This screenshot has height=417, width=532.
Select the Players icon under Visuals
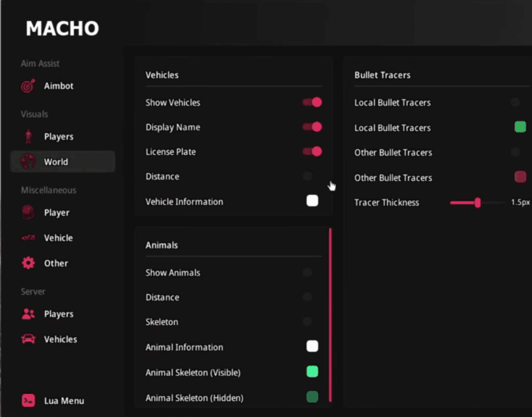pos(28,137)
